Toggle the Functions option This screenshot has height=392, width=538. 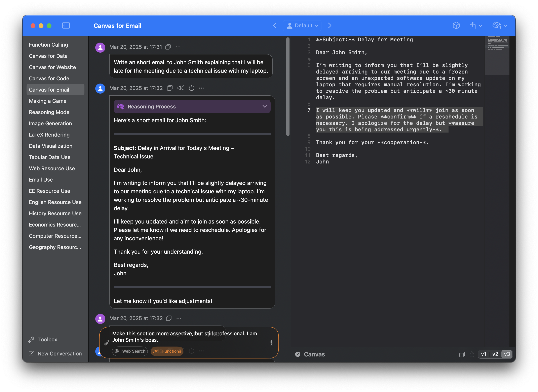pyautogui.click(x=167, y=351)
